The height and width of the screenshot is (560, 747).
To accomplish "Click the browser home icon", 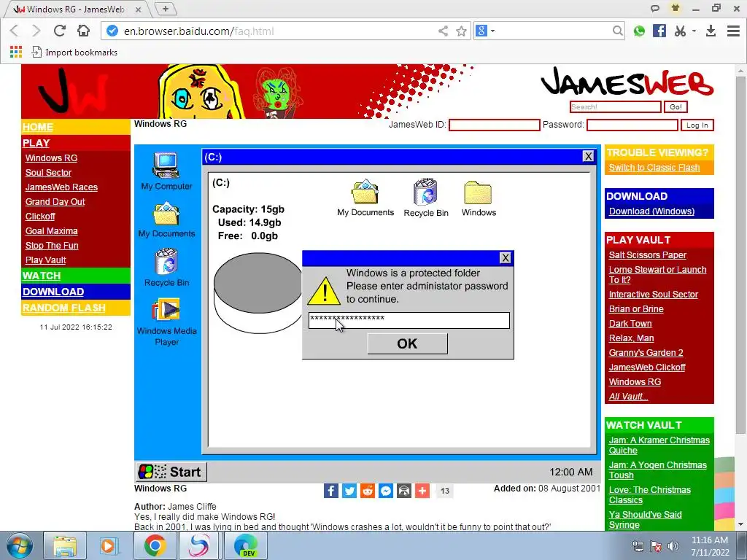I will (83, 31).
